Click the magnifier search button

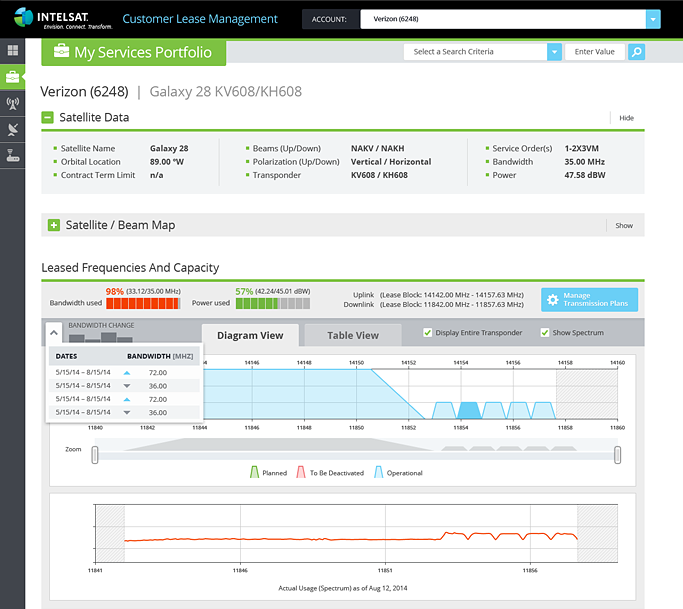tap(636, 52)
